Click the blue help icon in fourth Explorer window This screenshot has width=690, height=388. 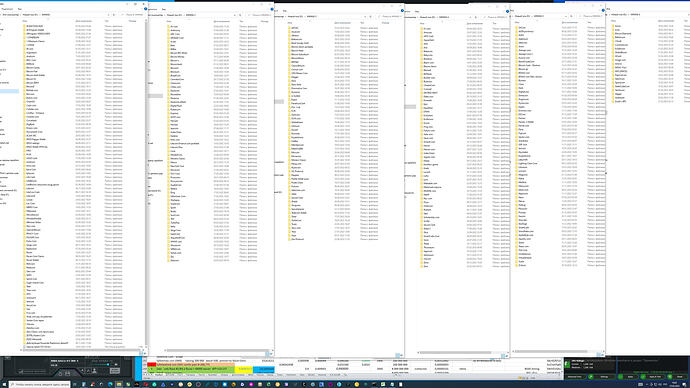click(x=507, y=11)
